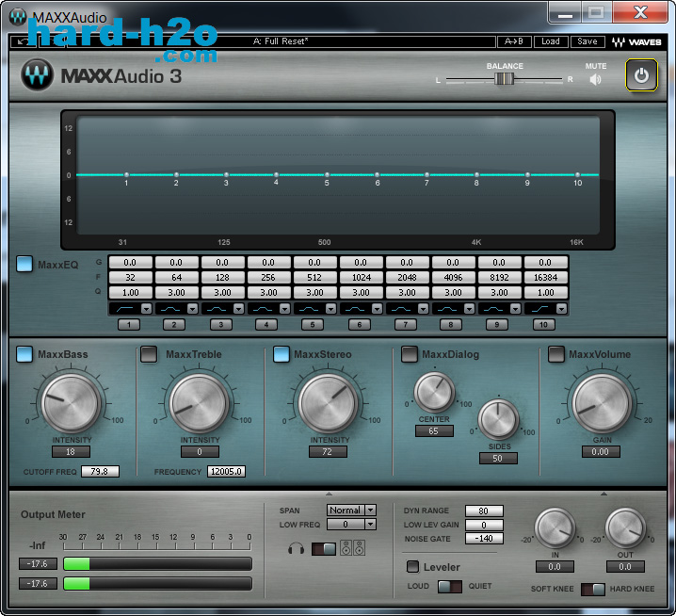
Task: Flip the Loud/Quiet switch
Action: 450,586
